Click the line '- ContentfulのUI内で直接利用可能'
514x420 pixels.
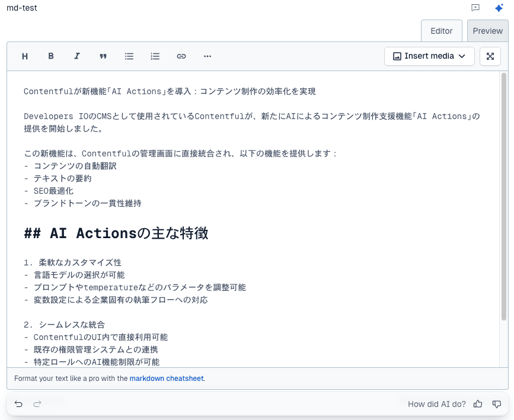(95, 337)
